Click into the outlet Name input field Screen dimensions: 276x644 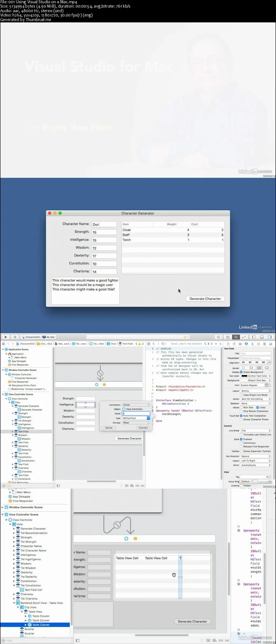point(136,414)
